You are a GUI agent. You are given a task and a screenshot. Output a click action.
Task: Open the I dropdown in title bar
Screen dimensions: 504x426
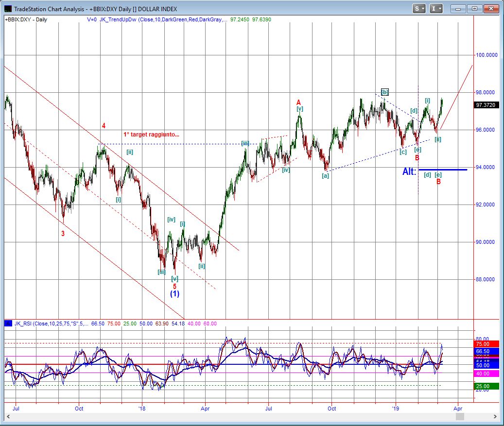tap(436, 9)
